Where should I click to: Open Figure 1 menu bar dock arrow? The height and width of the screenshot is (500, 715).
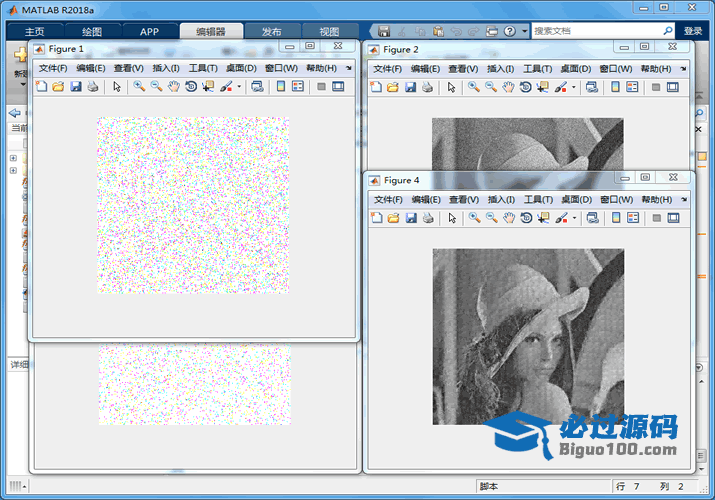pyautogui.click(x=349, y=68)
